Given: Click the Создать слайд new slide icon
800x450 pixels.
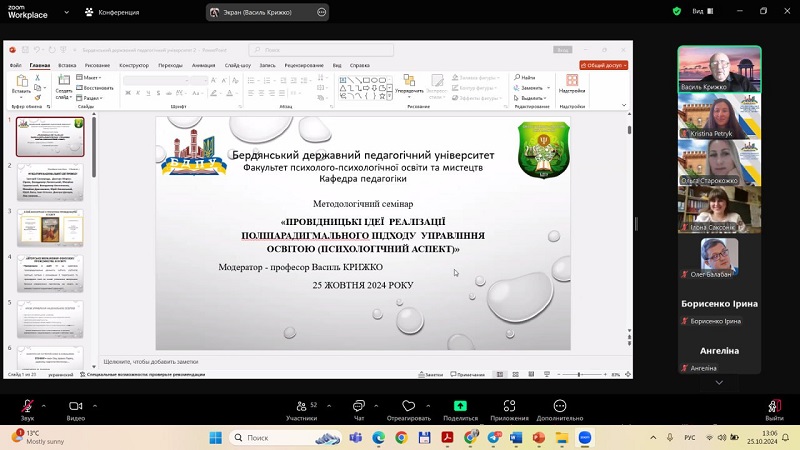Looking at the screenshot, I should 64,81.
